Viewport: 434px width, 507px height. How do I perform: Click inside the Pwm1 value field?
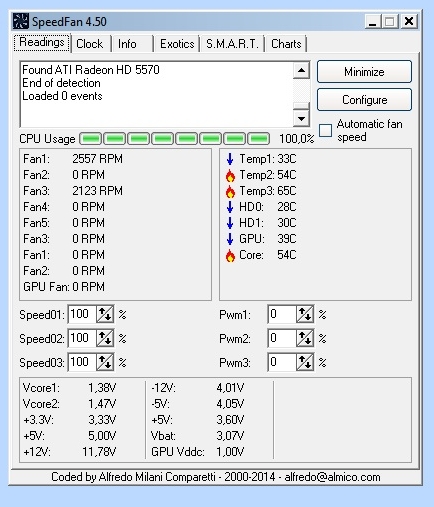click(x=282, y=314)
